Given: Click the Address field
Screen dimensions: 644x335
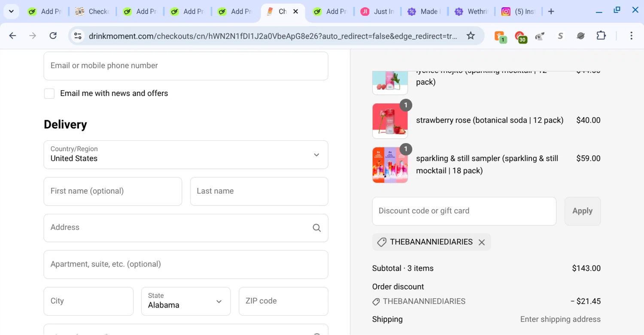Looking at the screenshot, I should pyautogui.click(x=186, y=228).
